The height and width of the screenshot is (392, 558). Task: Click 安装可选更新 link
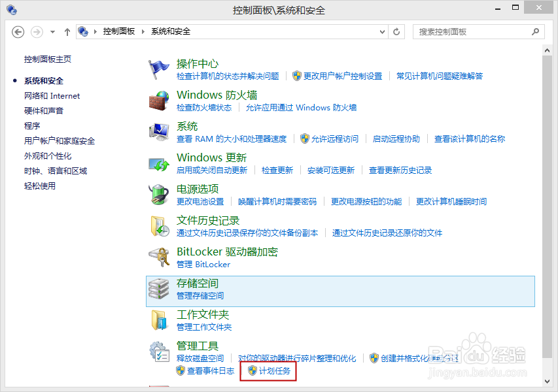[x=331, y=171]
